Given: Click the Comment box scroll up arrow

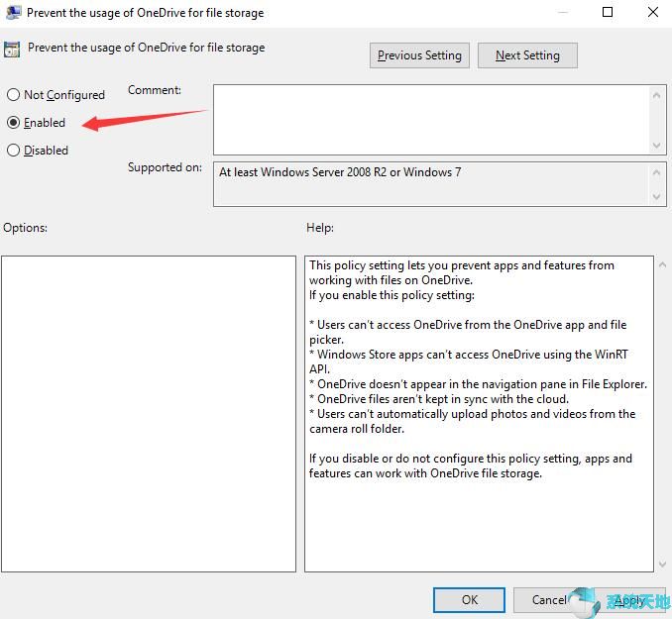Looking at the screenshot, I should coord(656,95).
